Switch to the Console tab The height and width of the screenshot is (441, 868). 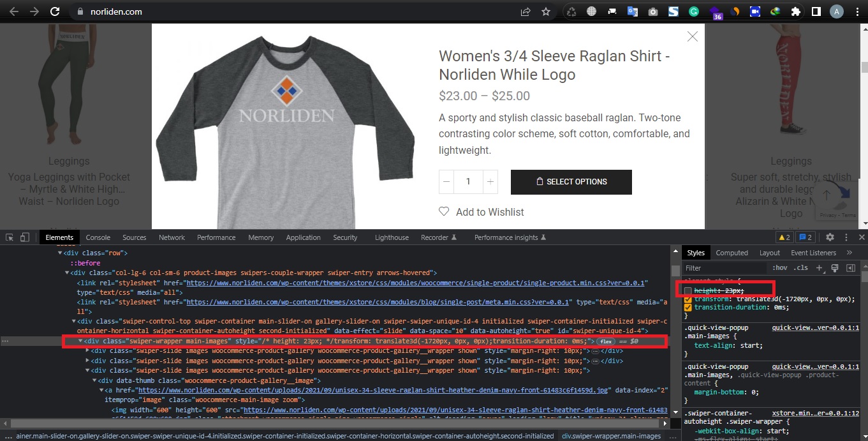(x=98, y=237)
